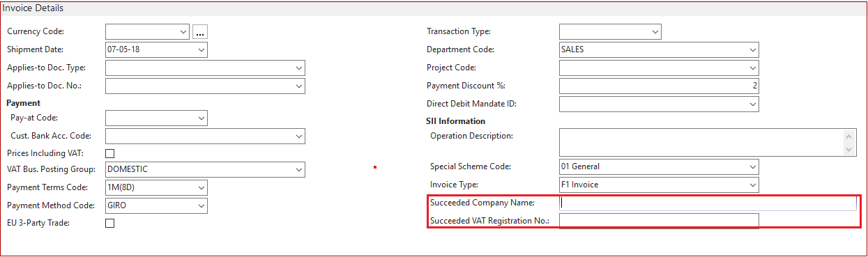868x257 pixels.
Task: Expand the Cust. Bank Acc. Code dropdown
Action: point(298,137)
